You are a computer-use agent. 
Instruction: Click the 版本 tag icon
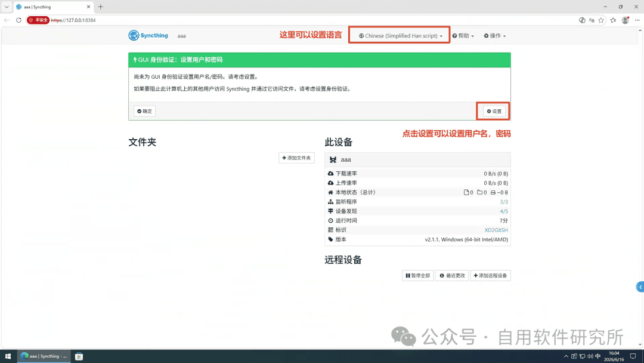tap(330, 239)
